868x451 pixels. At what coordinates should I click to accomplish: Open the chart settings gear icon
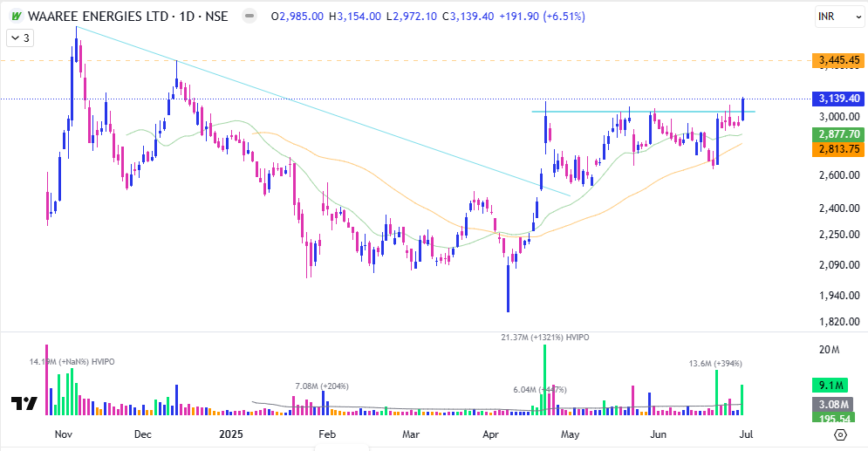pyautogui.click(x=840, y=434)
